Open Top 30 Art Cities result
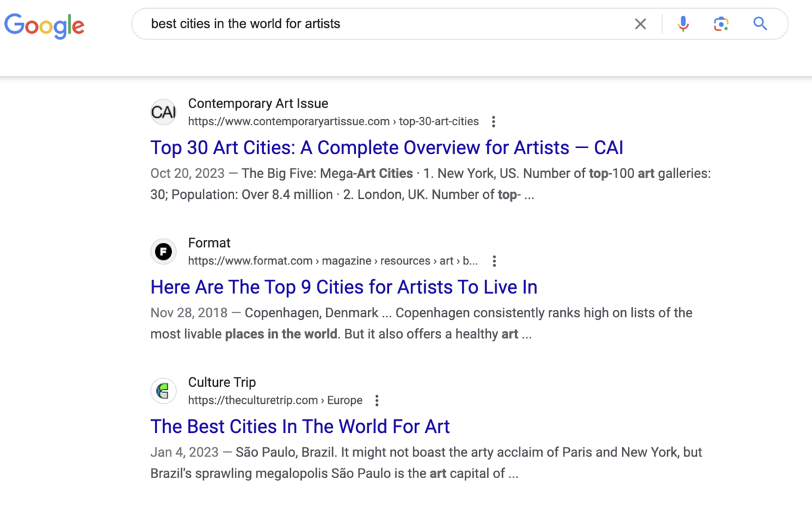The height and width of the screenshot is (512, 812). [x=386, y=147]
